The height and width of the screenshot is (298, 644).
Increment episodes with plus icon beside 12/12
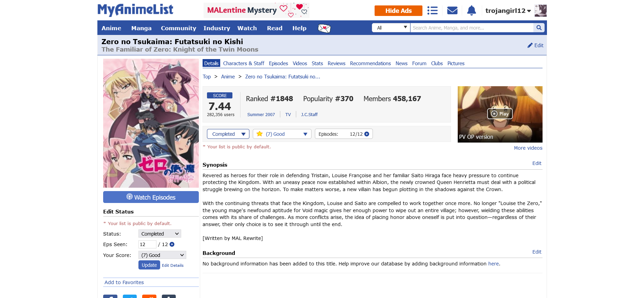(x=367, y=134)
